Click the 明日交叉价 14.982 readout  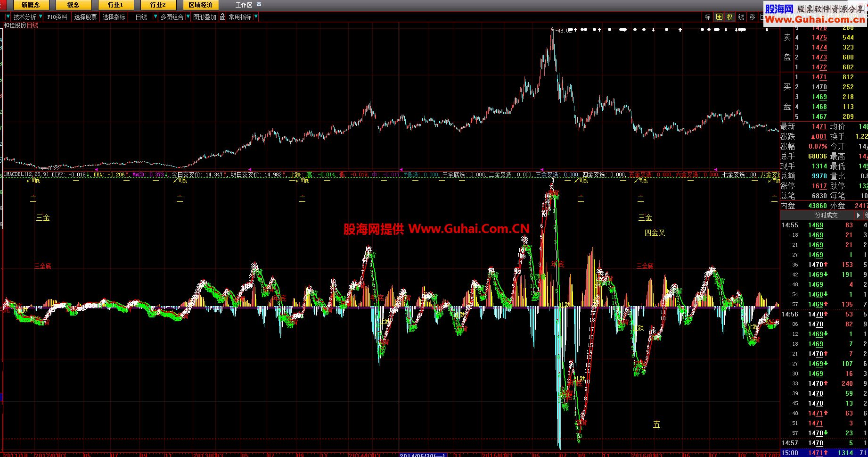click(257, 174)
